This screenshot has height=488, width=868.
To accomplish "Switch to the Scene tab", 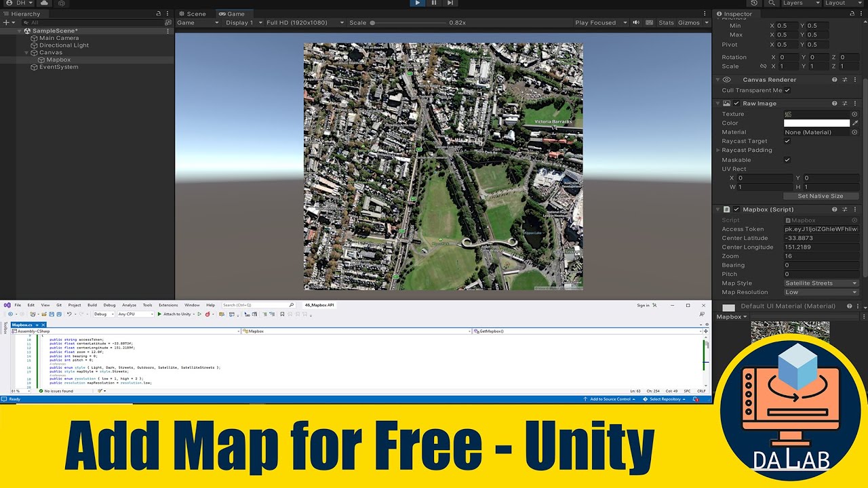I will point(193,14).
